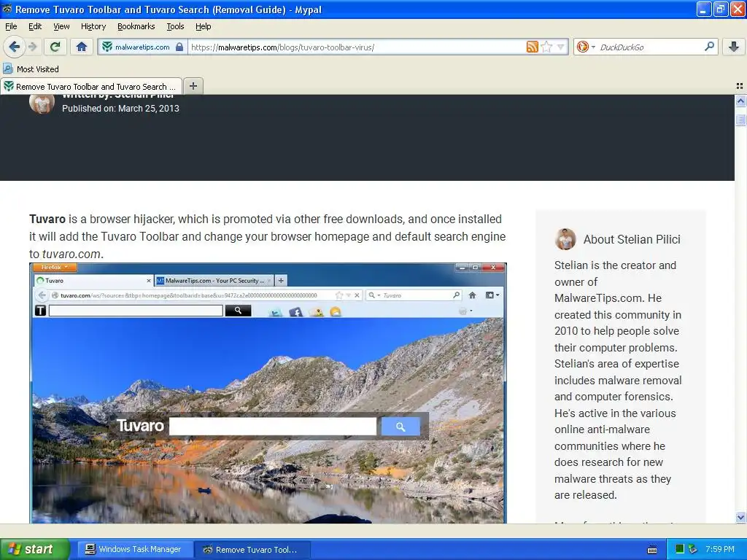Image resolution: width=747 pixels, height=560 pixels.
Task: Click the Published on March 25, 2013 text
Action: (x=120, y=109)
